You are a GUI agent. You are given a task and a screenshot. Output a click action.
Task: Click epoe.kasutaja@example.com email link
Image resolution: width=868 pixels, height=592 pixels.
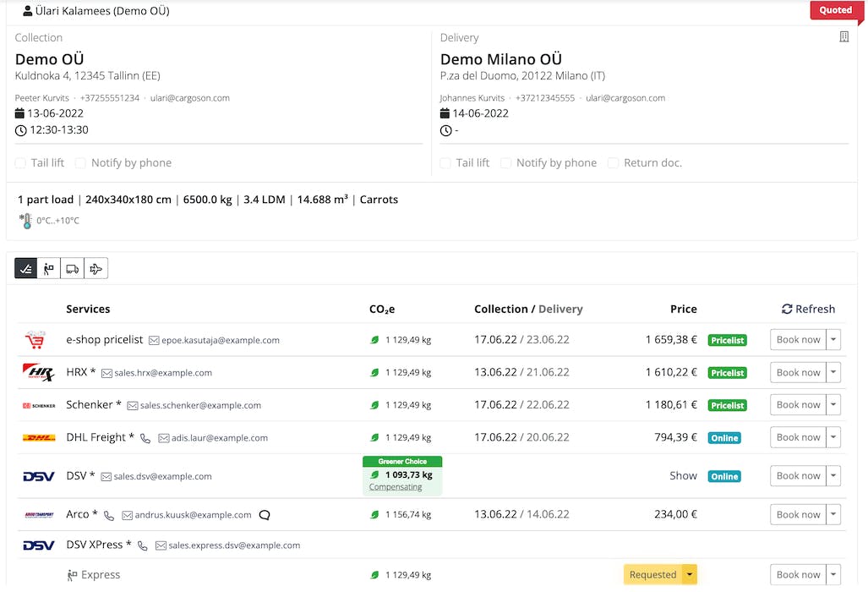pyautogui.click(x=221, y=340)
